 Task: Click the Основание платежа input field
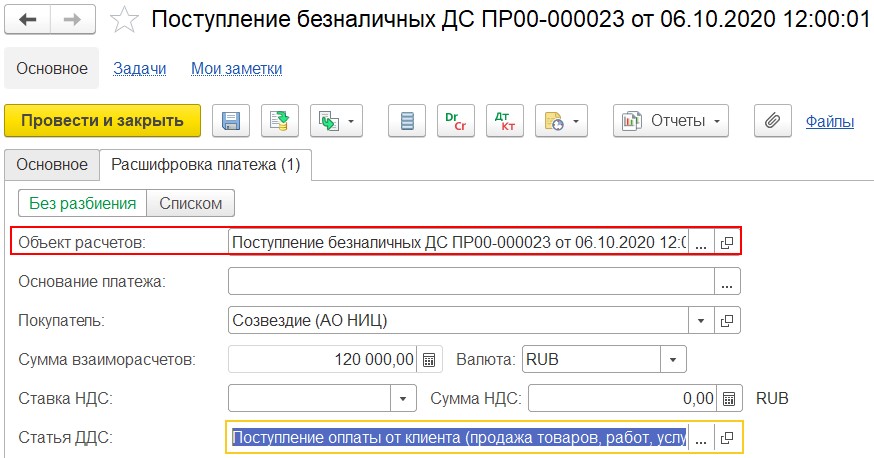click(470, 281)
